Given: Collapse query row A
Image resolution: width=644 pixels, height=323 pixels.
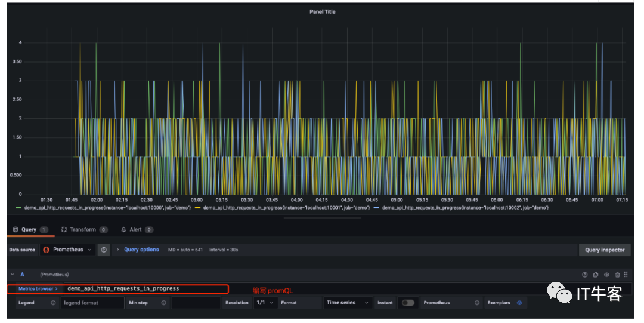Looking at the screenshot, I should click(x=13, y=275).
